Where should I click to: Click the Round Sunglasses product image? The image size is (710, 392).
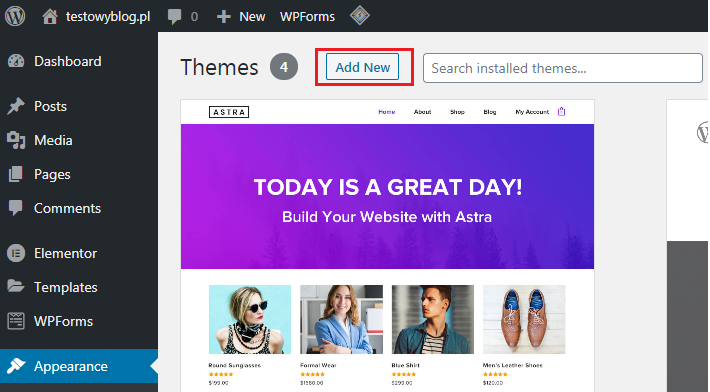click(x=250, y=319)
